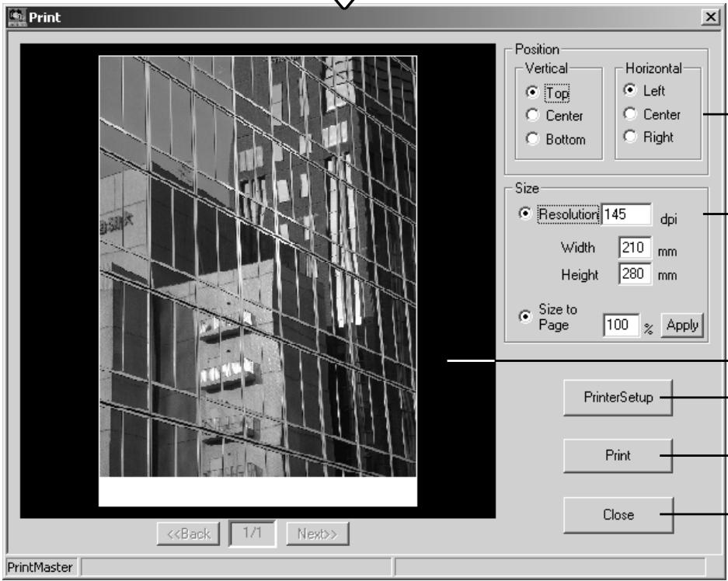Select horizontal Center position option
The width and height of the screenshot is (728, 581).
tap(629, 113)
